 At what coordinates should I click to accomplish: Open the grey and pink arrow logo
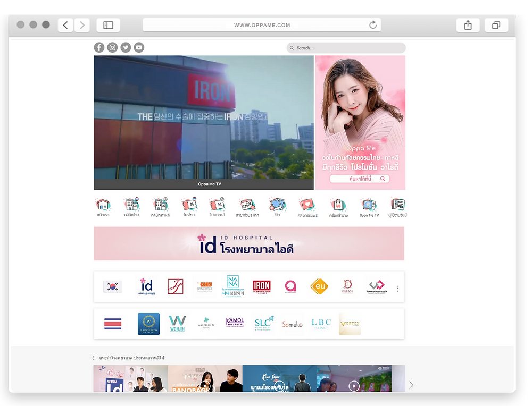point(377,287)
